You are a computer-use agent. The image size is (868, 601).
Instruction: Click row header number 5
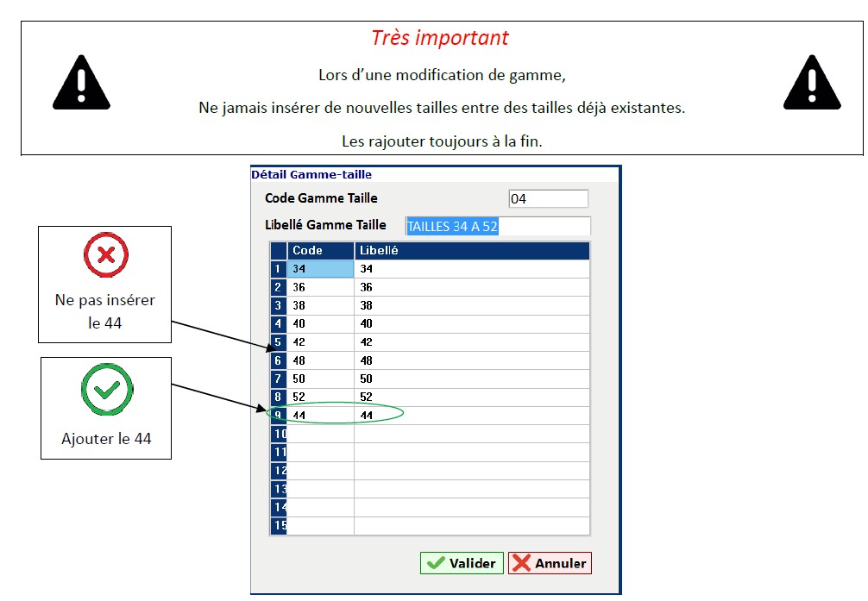coord(278,342)
